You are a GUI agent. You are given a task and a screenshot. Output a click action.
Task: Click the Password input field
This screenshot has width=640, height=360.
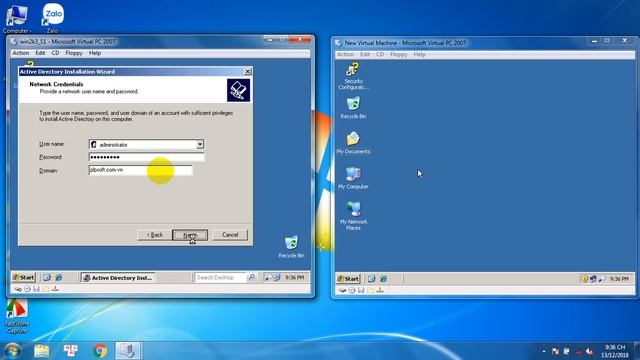pyautogui.click(x=147, y=157)
